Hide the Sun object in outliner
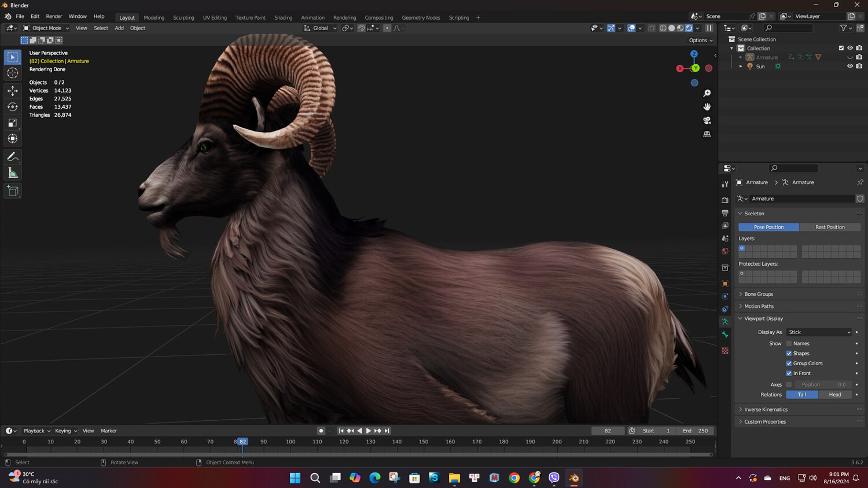Screen dimensions: 868x488 pos(849,67)
